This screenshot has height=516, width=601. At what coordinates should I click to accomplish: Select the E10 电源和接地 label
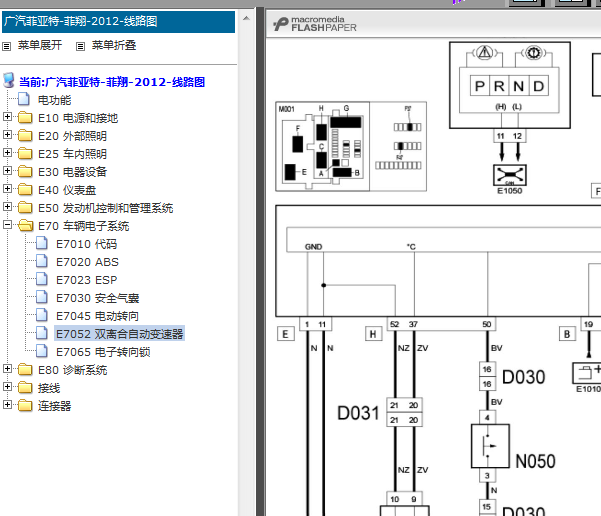(78, 118)
